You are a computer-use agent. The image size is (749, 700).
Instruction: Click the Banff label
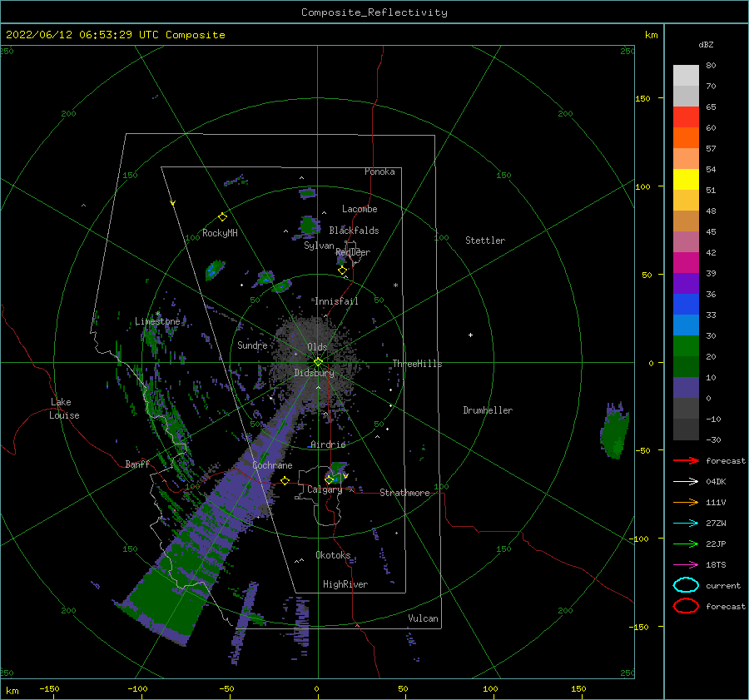pos(137,464)
